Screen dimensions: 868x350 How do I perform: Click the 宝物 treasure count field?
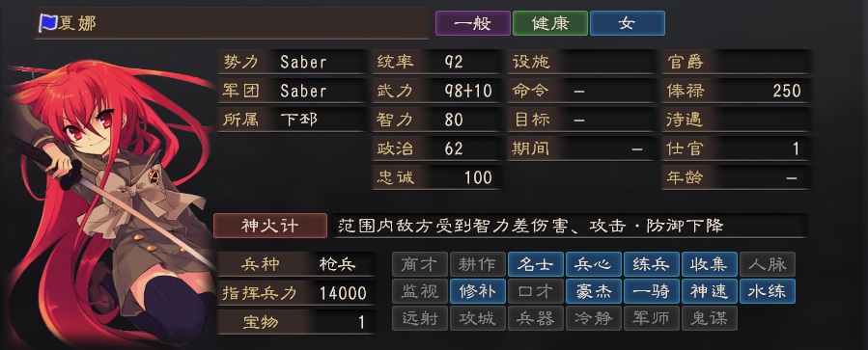click(x=296, y=322)
